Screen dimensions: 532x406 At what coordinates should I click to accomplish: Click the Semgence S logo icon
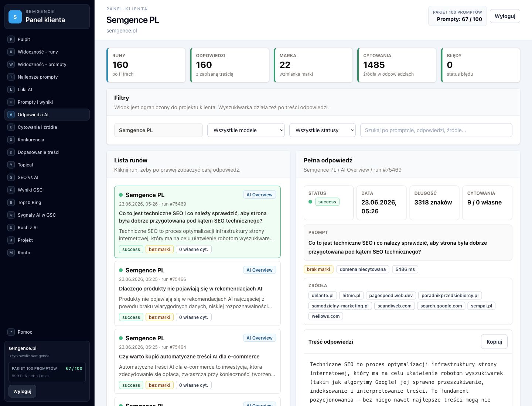point(15,17)
